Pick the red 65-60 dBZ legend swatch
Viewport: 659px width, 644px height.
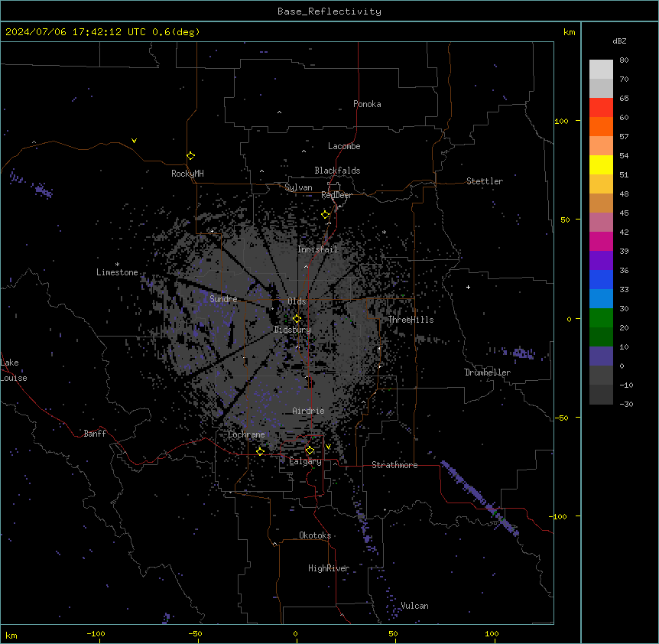coord(601,108)
